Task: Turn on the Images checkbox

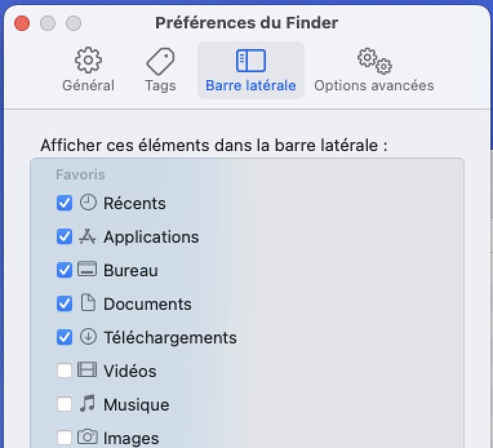Action: (65, 438)
